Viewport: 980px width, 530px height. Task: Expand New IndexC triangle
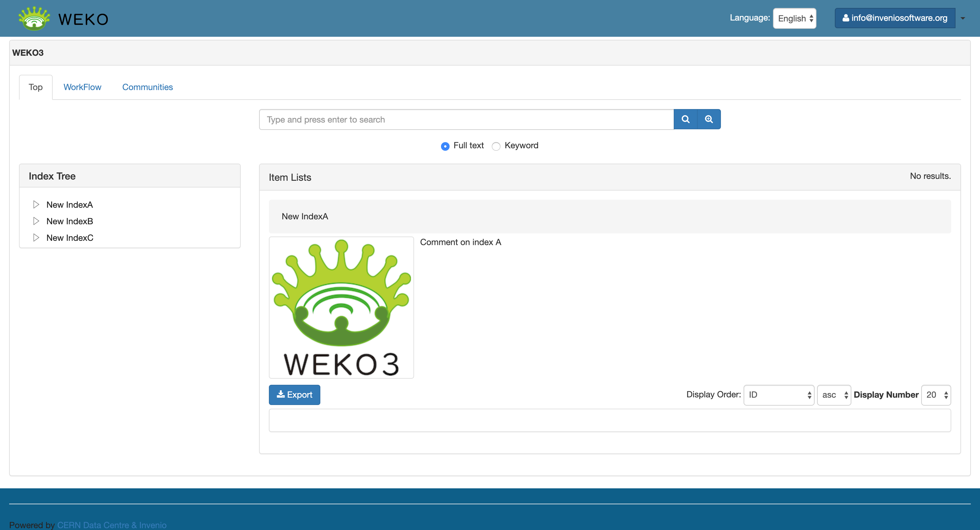36,238
